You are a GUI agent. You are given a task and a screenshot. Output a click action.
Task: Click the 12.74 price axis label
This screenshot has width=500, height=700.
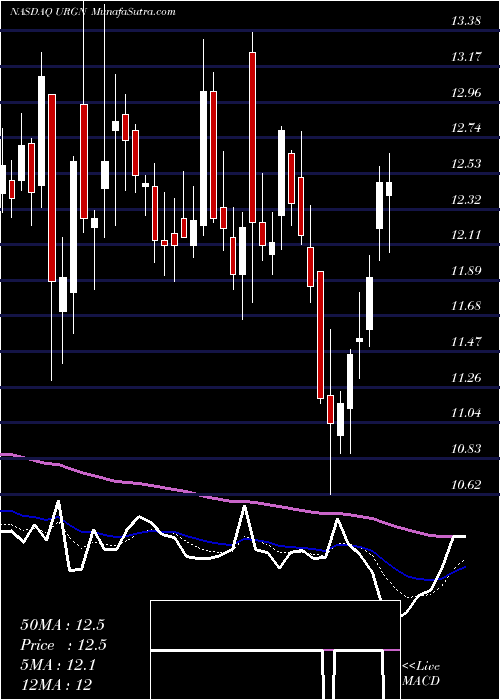tap(467, 128)
